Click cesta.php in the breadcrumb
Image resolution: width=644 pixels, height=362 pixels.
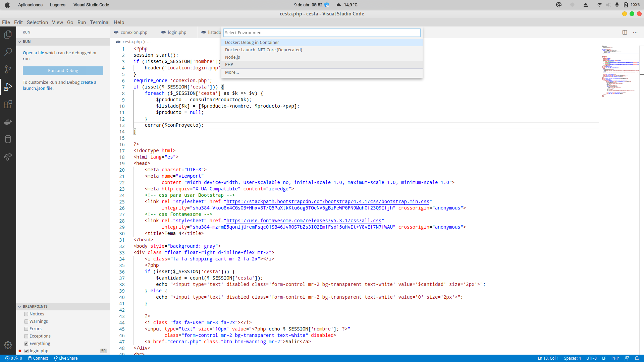[132, 42]
